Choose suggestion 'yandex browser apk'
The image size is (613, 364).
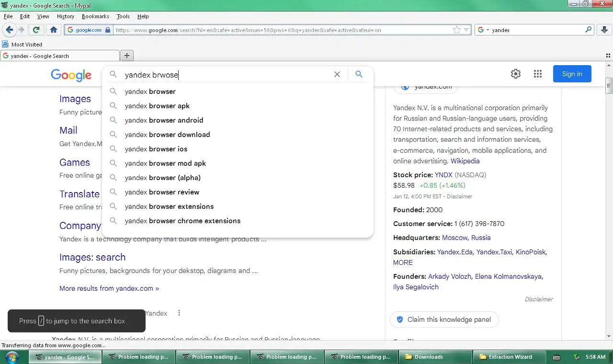coord(238,106)
